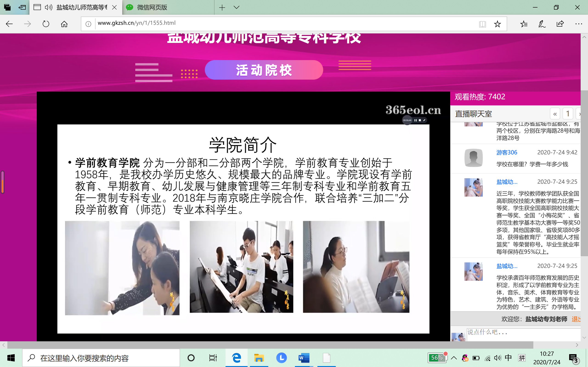Open reading view book icon
Screen dimensions: 588x367
pos(482,24)
